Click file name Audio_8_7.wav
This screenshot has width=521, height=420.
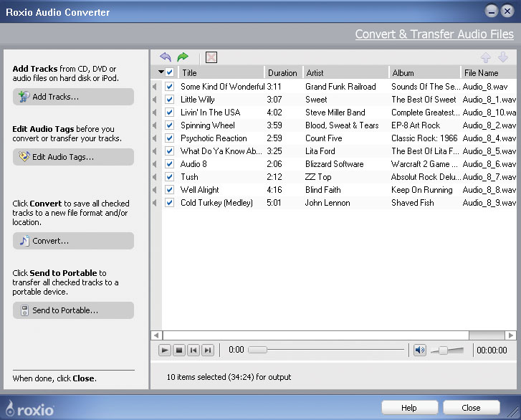pos(489,177)
